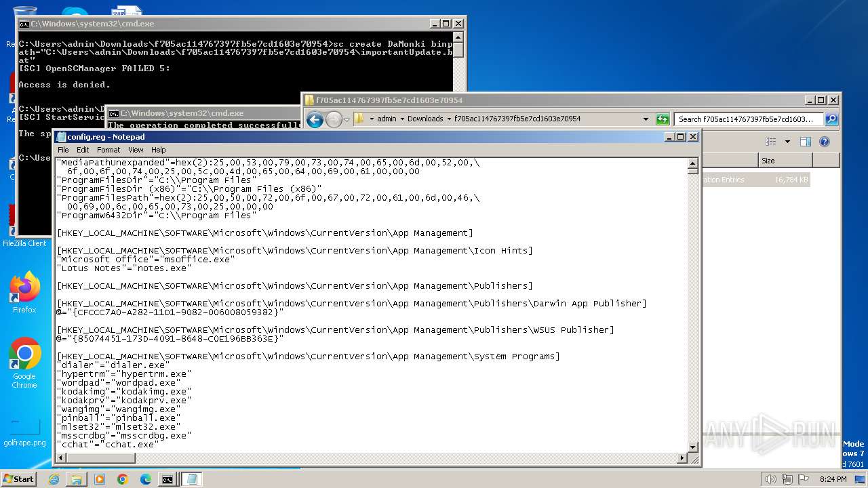The height and width of the screenshot is (488, 868).
Task: Open the File menu in Notepad
Action: [x=63, y=150]
